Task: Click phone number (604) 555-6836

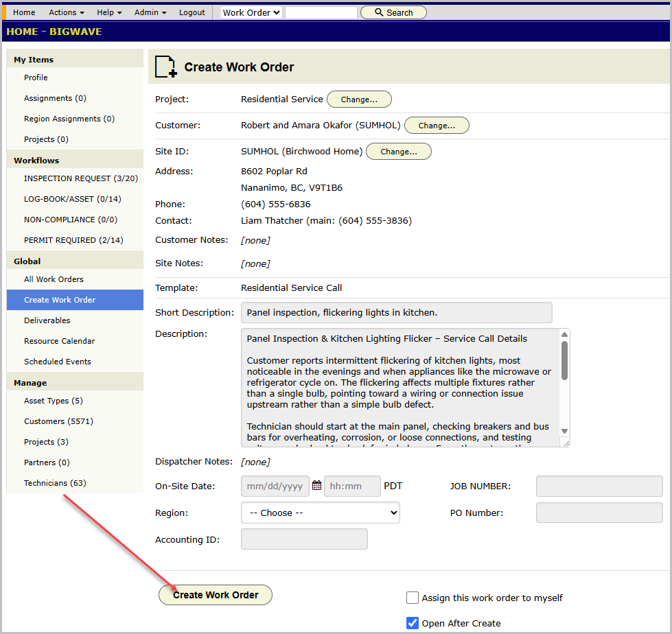Action: tap(275, 204)
